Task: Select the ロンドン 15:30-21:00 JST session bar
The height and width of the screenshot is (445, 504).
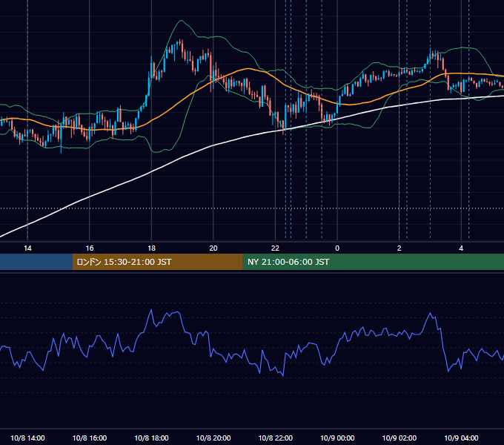Action: (157, 262)
